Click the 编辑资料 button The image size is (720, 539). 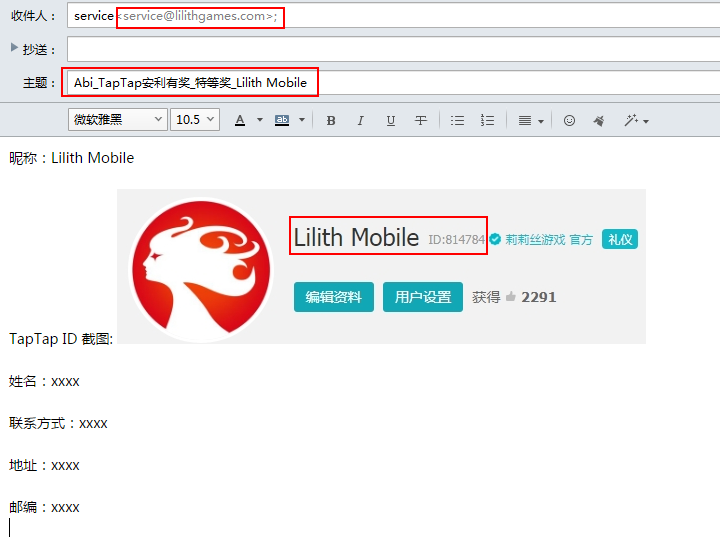pos(334,297)
